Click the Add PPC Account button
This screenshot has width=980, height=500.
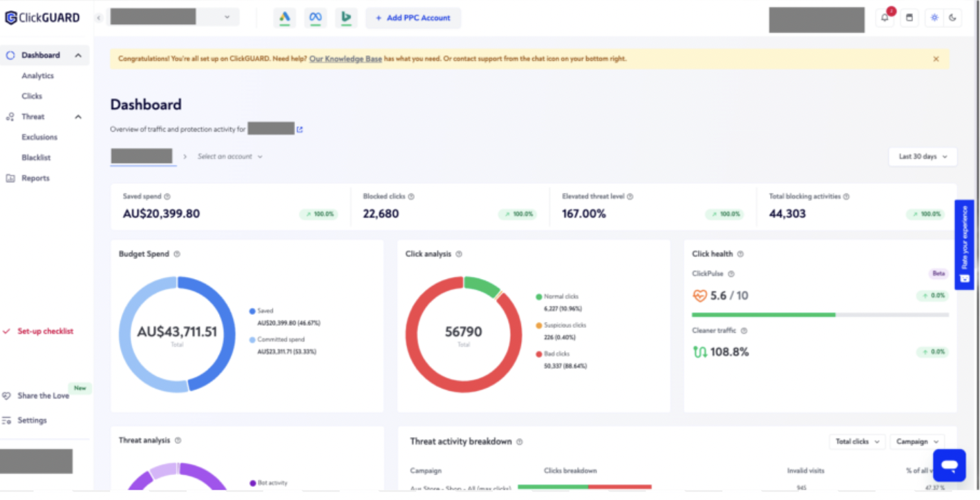(413, 18)
